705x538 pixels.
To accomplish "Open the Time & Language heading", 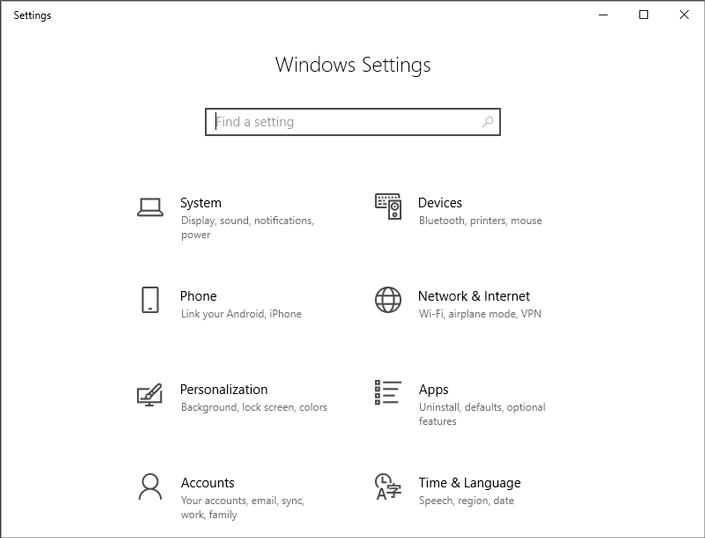I will (470, 483).
